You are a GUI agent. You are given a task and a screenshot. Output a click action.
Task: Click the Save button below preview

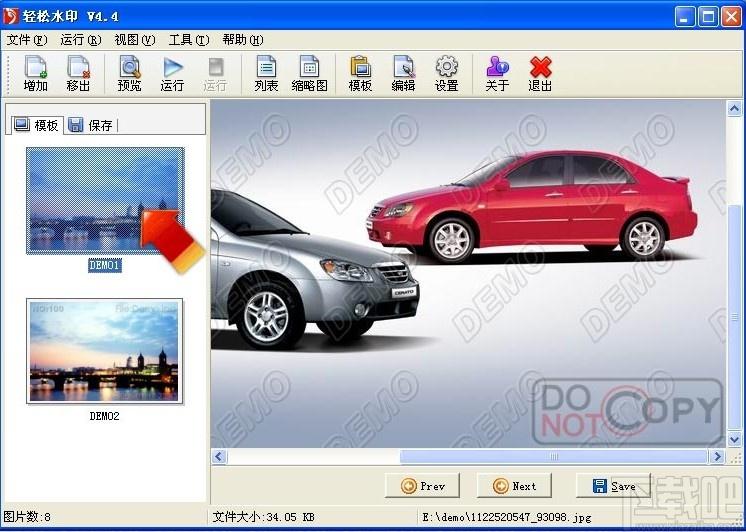(x=613, y=486)
